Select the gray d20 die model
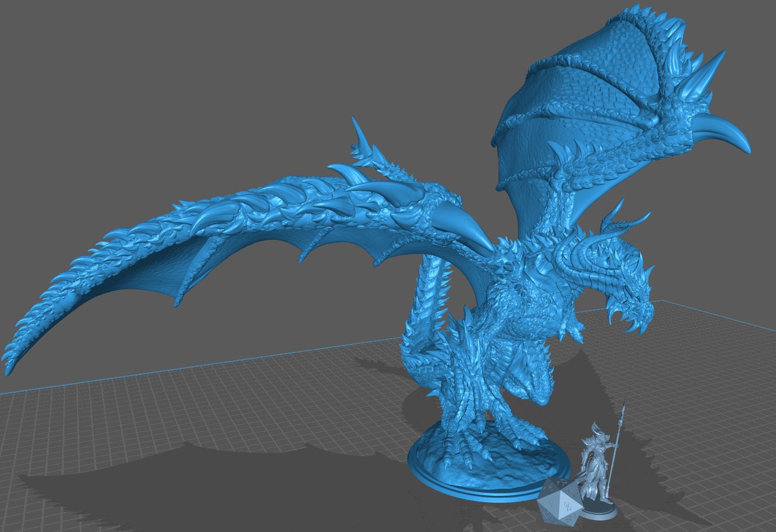776x532 pixels. [561, 502]
